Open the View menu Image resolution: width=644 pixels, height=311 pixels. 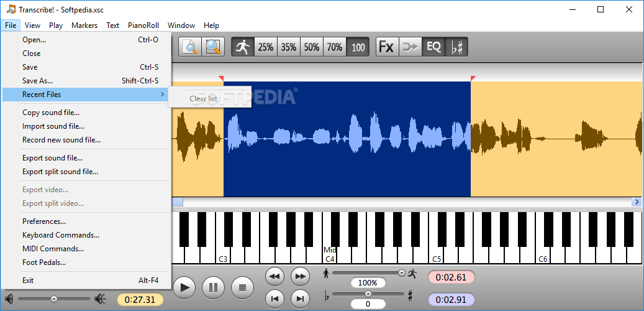[32, 26]
